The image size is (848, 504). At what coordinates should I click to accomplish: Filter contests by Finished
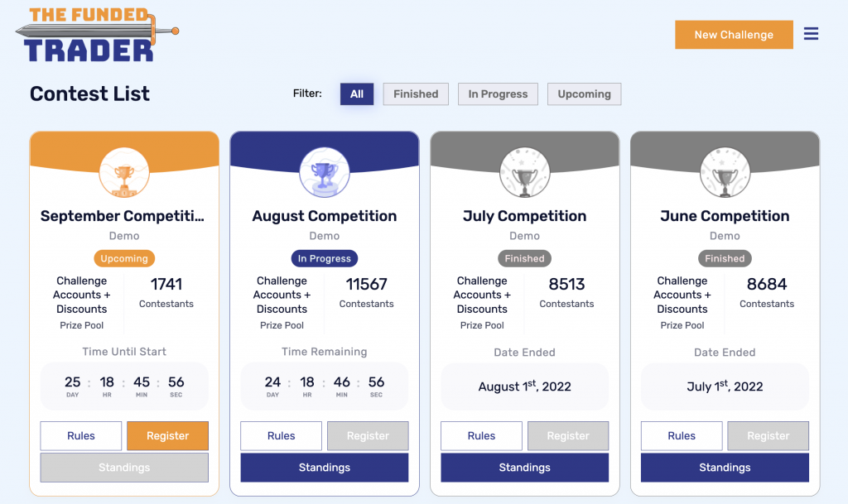[416, 94]
